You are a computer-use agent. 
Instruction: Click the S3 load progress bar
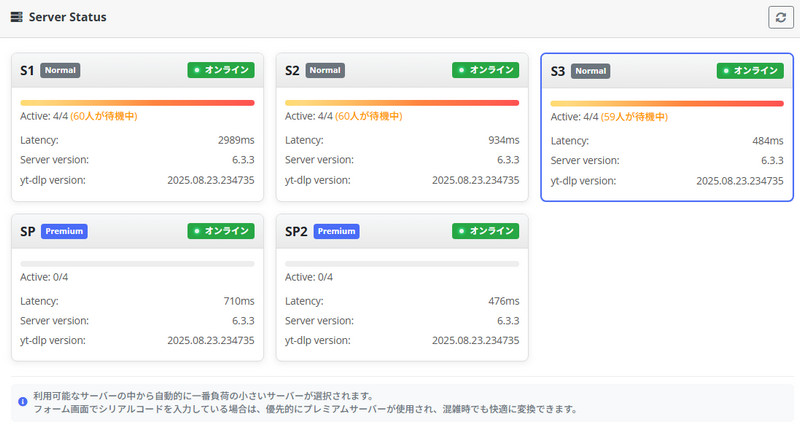[667, 104]
